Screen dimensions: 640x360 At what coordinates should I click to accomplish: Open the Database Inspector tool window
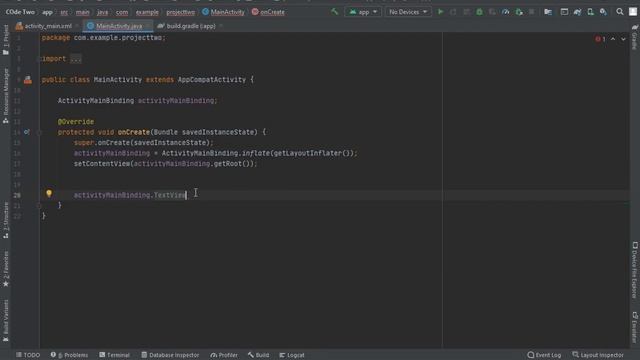[170, 355]
